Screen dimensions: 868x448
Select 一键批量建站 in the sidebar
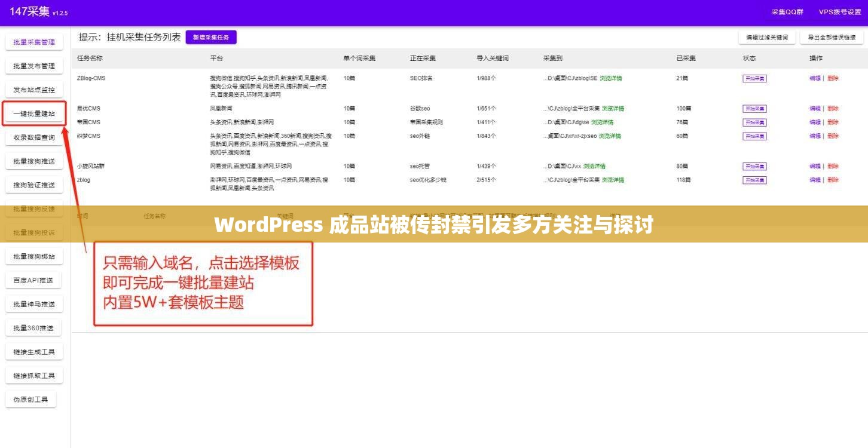(x=34, y=113)
